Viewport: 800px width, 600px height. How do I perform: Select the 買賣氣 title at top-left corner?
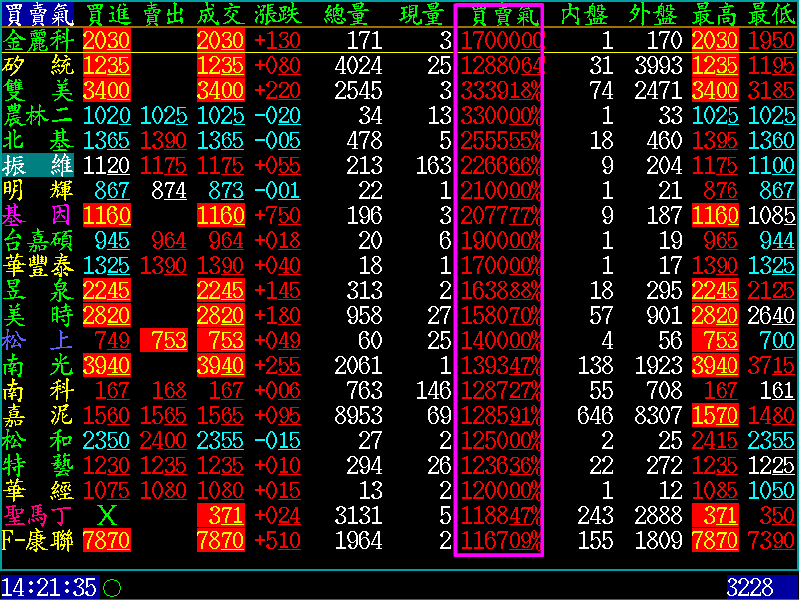point(37,14)
